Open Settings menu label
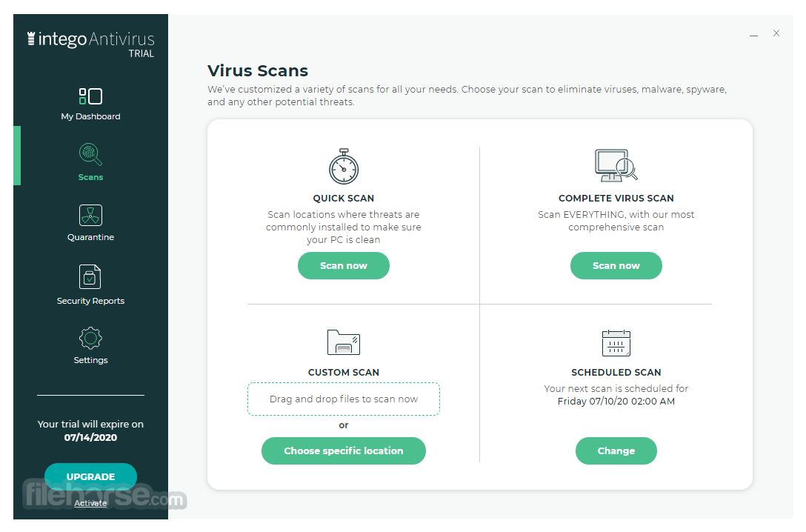This screenshot has width=806, height=532. pyautogui.click(x=90, y=360)
